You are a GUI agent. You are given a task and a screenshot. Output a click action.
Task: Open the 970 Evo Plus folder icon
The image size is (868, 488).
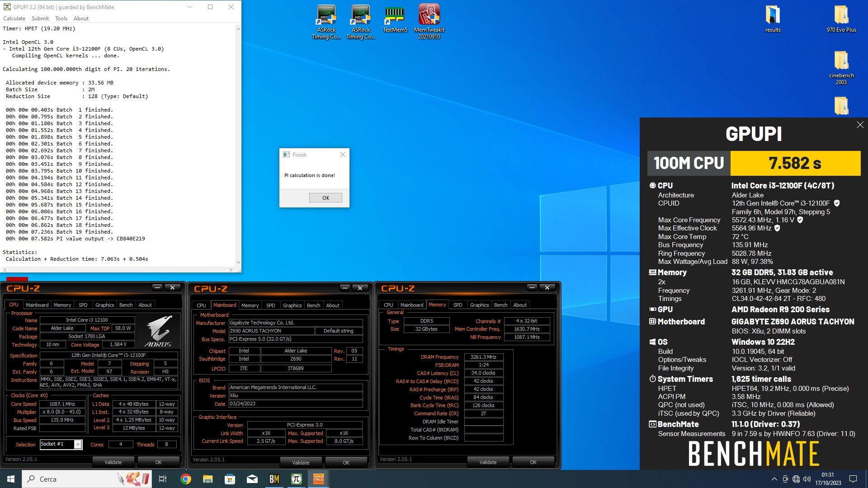841,19
